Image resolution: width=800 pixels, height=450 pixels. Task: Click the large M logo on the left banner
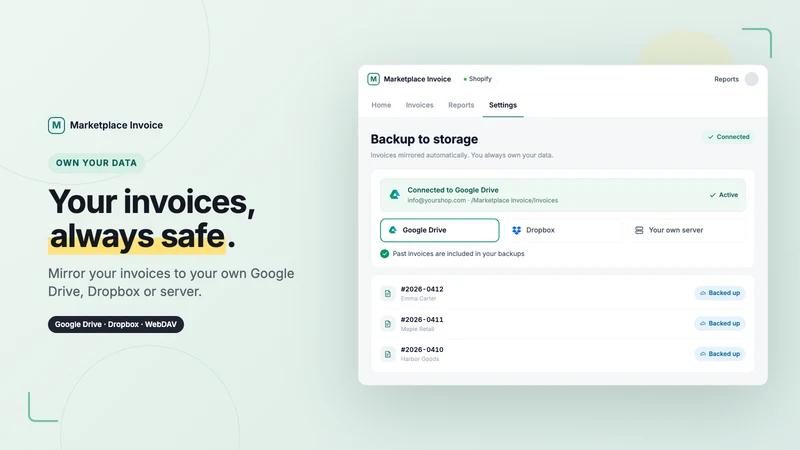56,125
